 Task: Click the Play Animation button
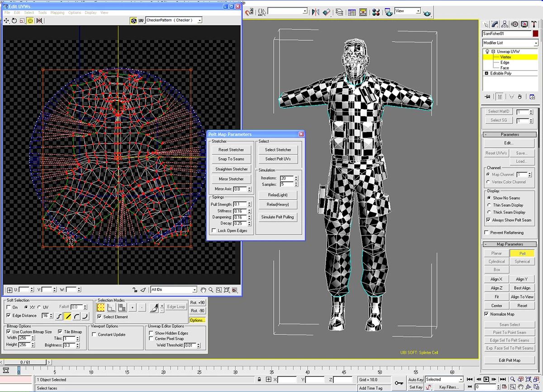[x=486, y=379]
